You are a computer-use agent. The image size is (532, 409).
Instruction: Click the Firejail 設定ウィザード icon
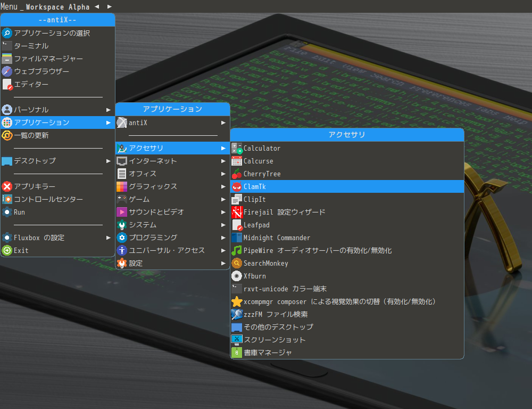(x=237, y=212)
